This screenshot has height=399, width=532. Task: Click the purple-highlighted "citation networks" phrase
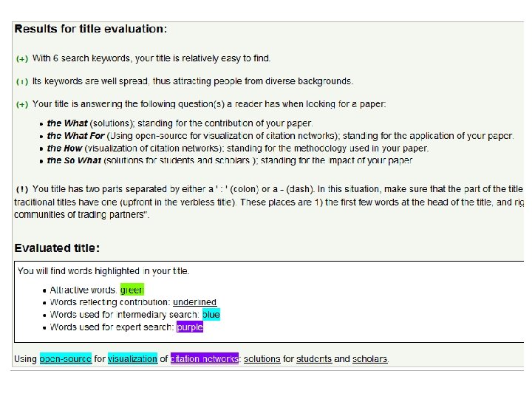(204, 359)
